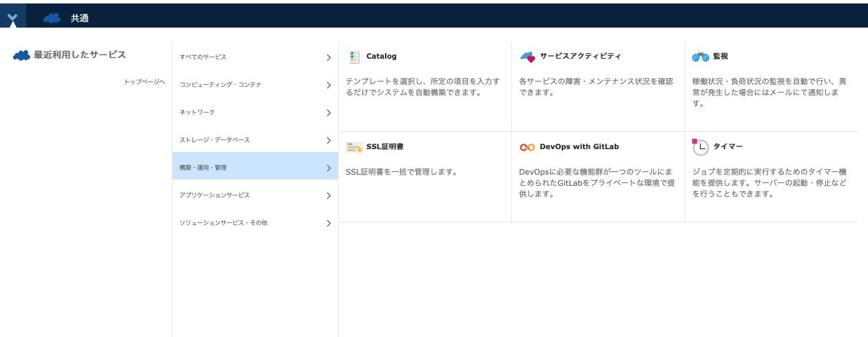Screen dimensions: 868x337
Task: Open サービスアクティビティ service link
Action: [x=580, y=56]
